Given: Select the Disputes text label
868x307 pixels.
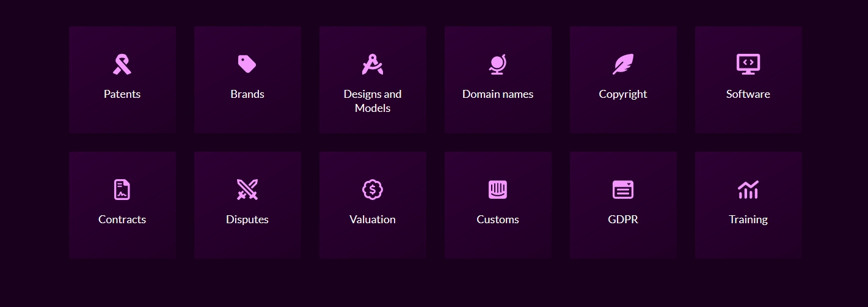Looking at the screenshot, I should pyautogui.click(x=247, y=220).
